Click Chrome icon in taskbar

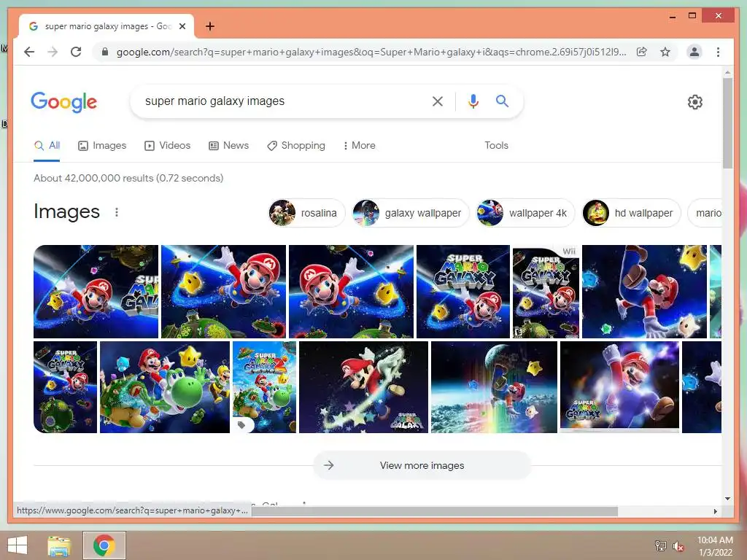[x=104, y=545]
